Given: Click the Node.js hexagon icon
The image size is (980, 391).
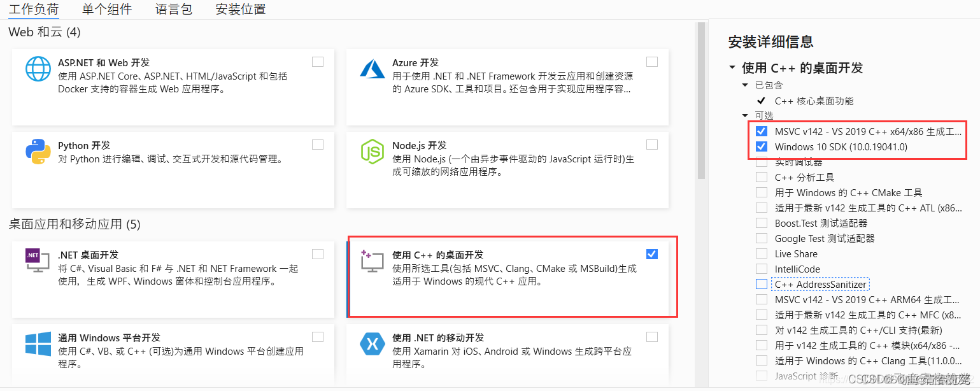Looking at the screenshot, I should click(x=373, y=152).
